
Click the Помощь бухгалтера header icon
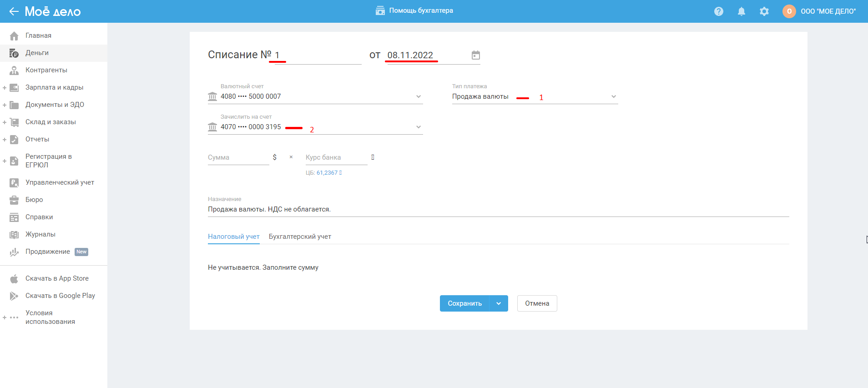[x=380, y=10]
